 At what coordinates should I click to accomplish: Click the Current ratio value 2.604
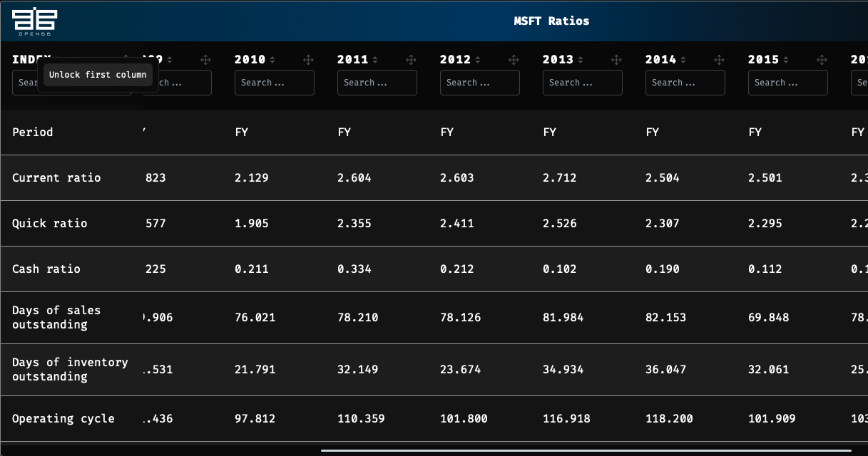354,177
